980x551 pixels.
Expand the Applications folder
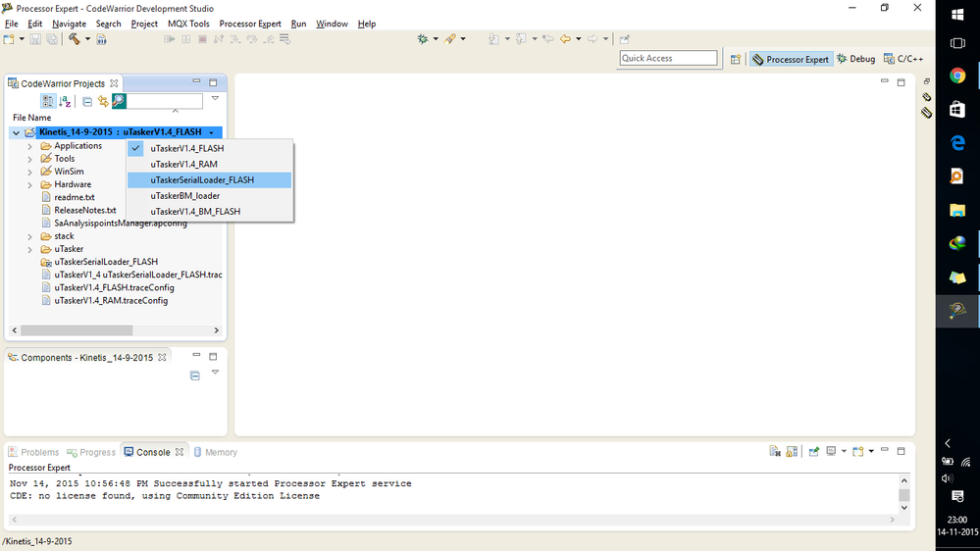click(x=29, y=146)
